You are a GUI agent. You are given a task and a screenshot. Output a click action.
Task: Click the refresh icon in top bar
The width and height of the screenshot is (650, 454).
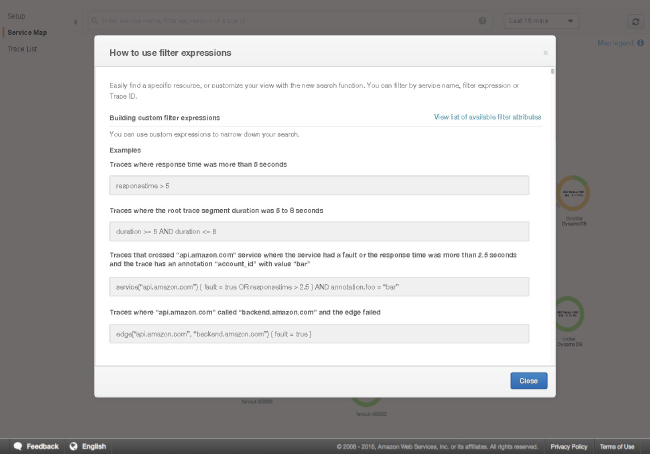[x=635, y=21]
